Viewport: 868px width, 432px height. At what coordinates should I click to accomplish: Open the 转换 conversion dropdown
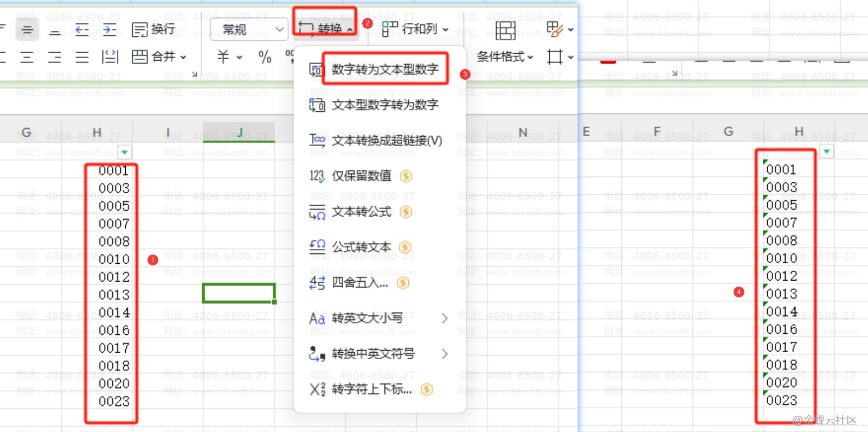coord(325,29)
